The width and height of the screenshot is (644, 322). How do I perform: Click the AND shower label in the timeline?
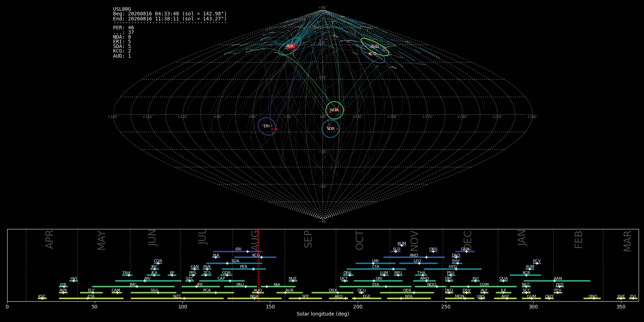[x=414, y=255]
